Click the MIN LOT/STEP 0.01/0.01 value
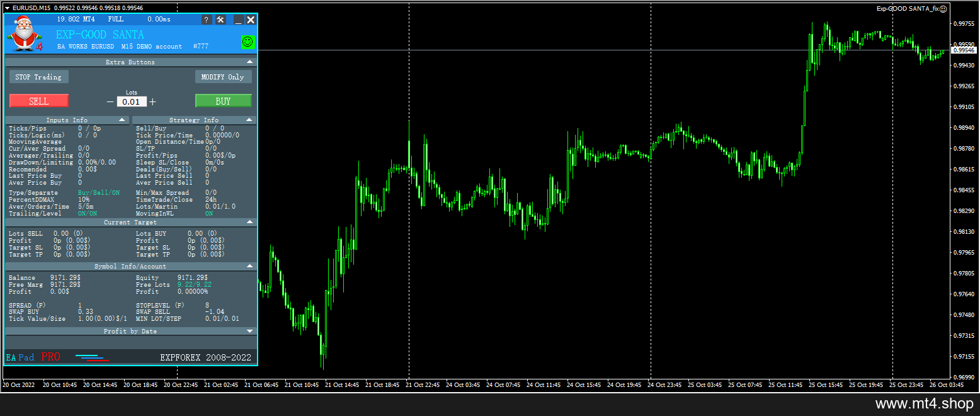 click(x=222, y=319)
